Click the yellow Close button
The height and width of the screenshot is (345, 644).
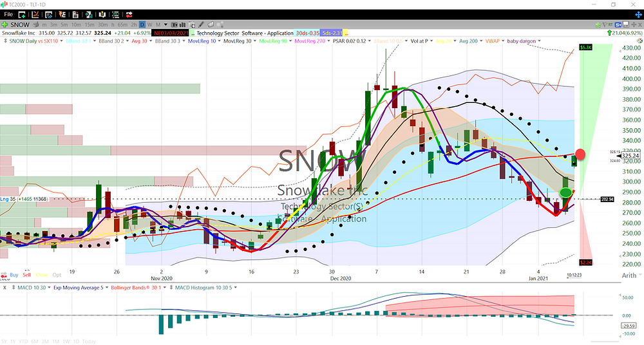pos(42,275)
